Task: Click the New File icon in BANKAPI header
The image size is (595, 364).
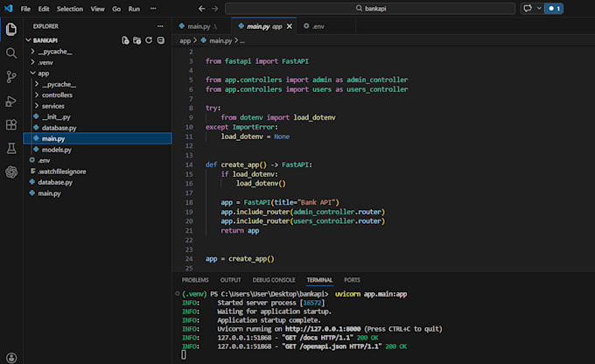Action: (125, 40)
